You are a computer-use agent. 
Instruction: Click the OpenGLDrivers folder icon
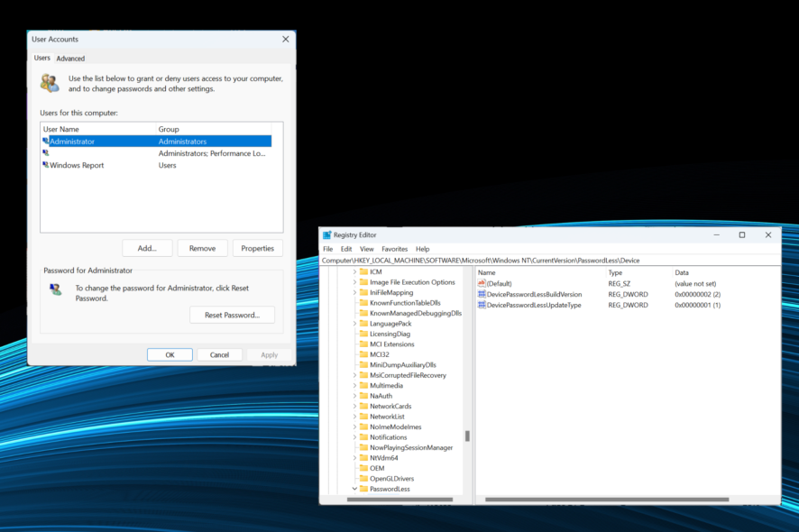(363, 479)
